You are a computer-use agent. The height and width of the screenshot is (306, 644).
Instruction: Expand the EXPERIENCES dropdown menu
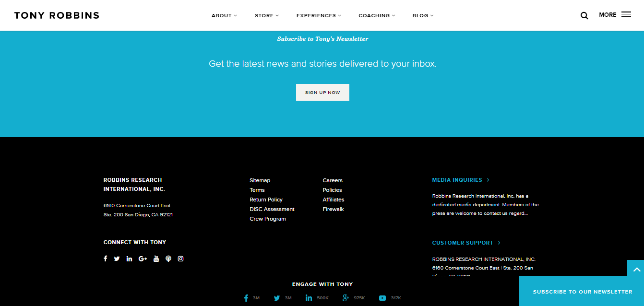point(319,15)
